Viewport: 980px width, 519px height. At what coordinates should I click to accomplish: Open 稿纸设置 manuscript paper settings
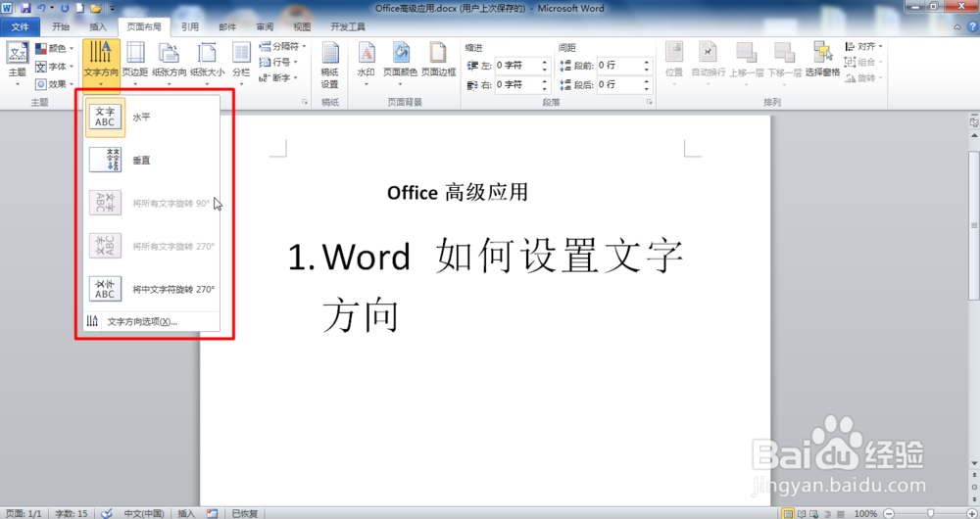tap(329, 66)
